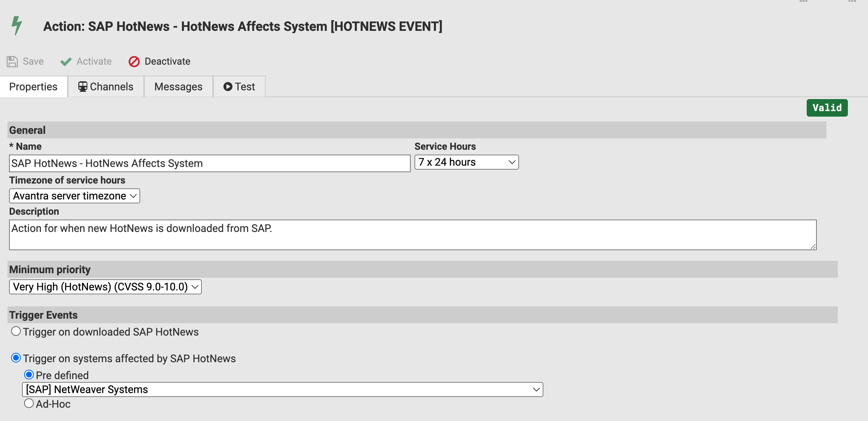This screenshot has height=421, width=868.
Task: Click the Save disk icon
Action: pyautogui.click(x=12, y=61)
